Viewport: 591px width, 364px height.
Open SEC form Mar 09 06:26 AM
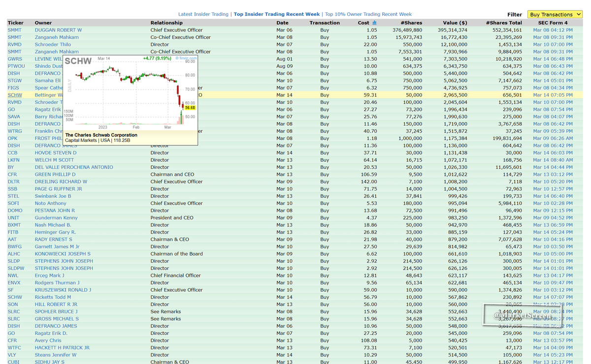(x=553, y=138)
